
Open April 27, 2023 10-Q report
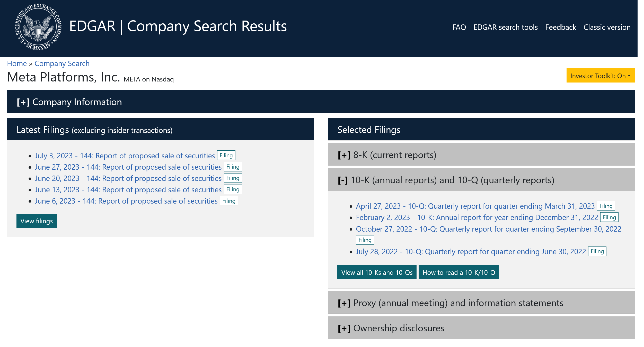point(475,206)
